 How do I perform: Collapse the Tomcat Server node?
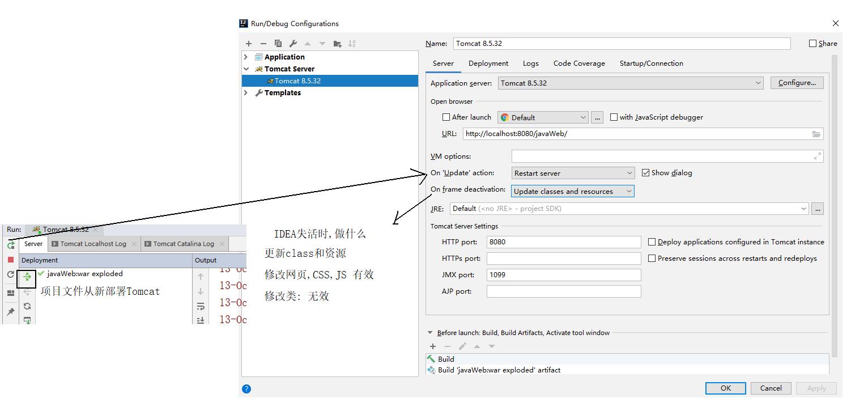pyautogui.click(x=246, y=69)
